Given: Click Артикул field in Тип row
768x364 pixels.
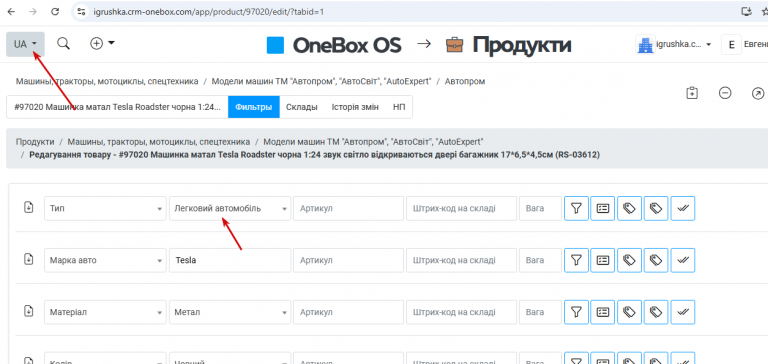Looking at the screenshot, I should click(x=348, y=208).
